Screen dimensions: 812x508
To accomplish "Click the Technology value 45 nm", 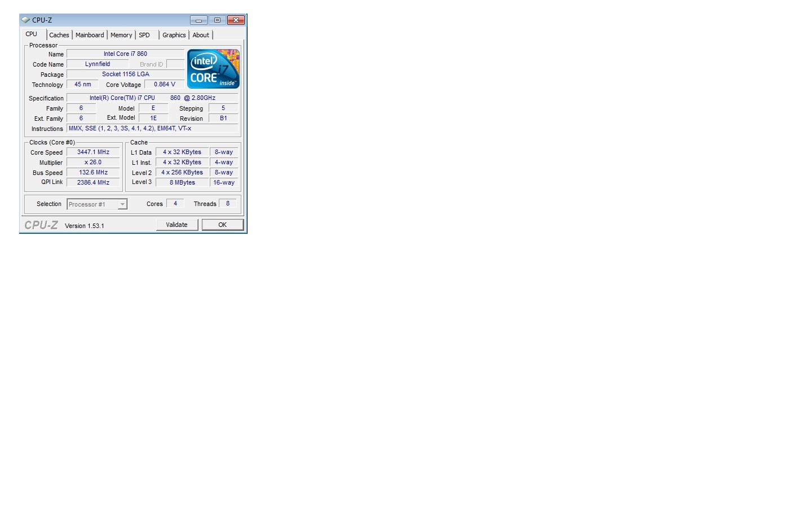I will (83, 85).
